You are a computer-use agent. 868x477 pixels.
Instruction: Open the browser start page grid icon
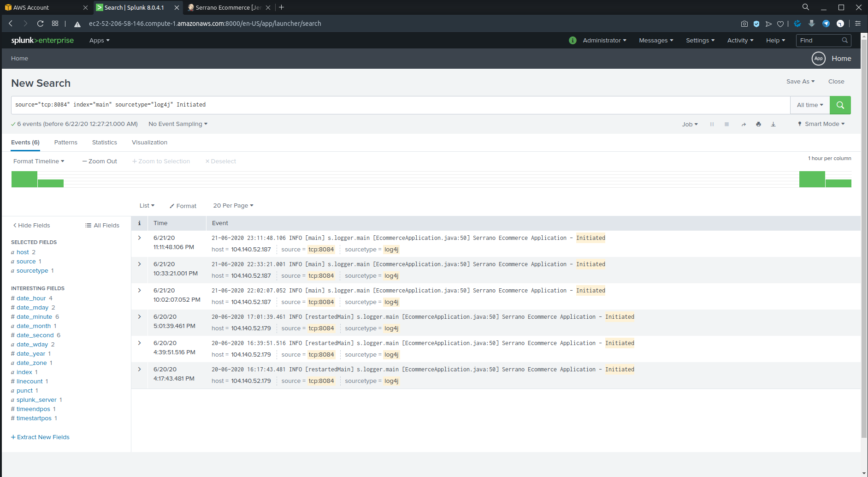pyautogui.click(x=55, y=24)
